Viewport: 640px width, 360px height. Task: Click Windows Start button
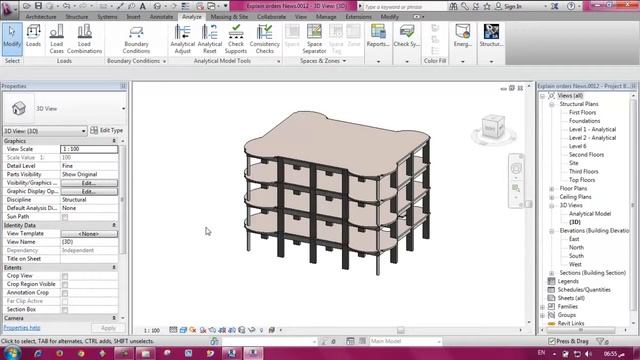(x=11, y=353)
